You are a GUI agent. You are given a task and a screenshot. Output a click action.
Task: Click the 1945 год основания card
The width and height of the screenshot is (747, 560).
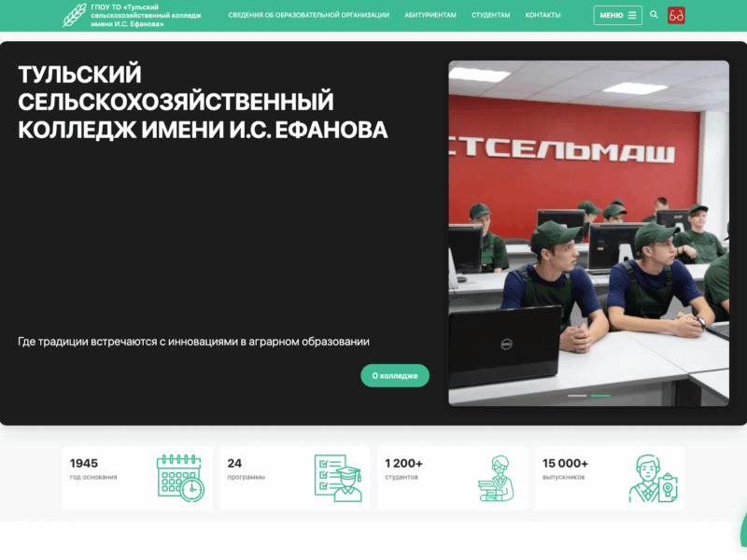[x=137, y=478]
